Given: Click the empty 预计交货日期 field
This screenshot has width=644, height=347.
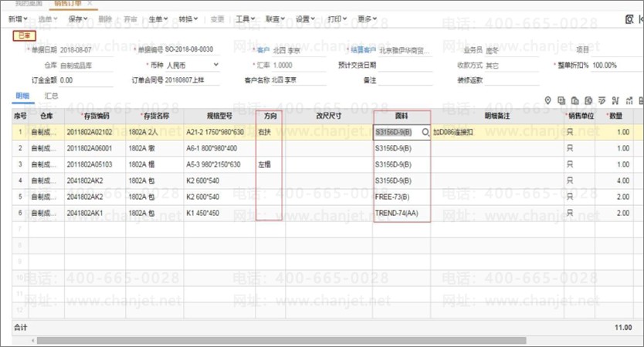Looking at the screenshot, I should [x=405, y=66].
